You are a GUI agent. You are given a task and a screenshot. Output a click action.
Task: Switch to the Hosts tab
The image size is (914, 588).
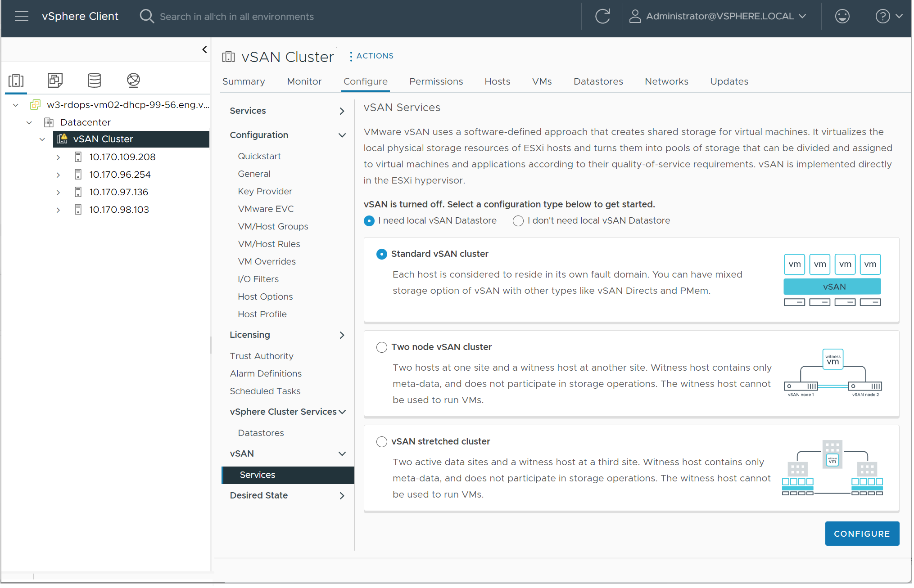click(497, 81)
